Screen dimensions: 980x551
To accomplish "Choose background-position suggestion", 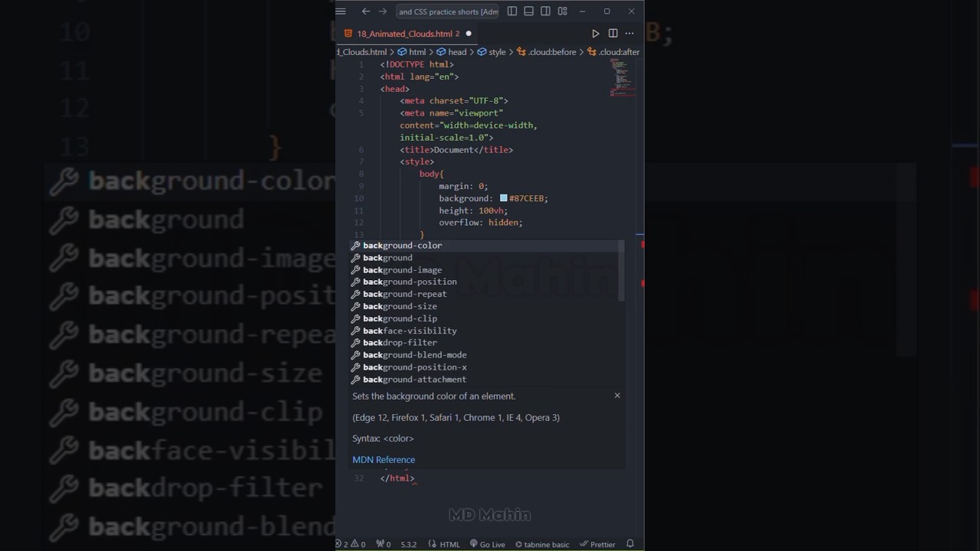I will pyautogui.click(x=486, y=282).
